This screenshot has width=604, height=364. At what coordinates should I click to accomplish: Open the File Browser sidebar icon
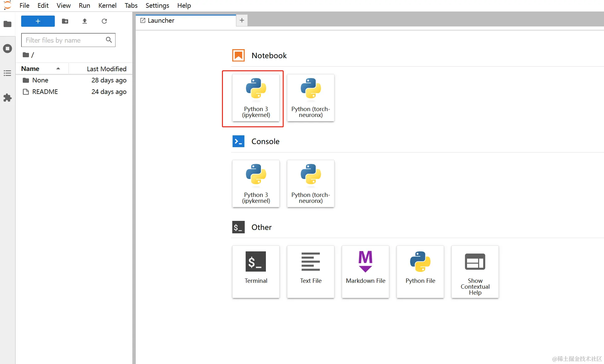coord(7,24)
